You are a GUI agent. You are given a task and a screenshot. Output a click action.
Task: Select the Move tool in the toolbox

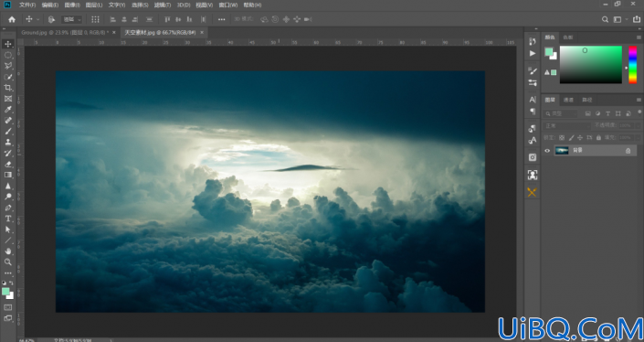pyautogui.click(x=8, y=44)
